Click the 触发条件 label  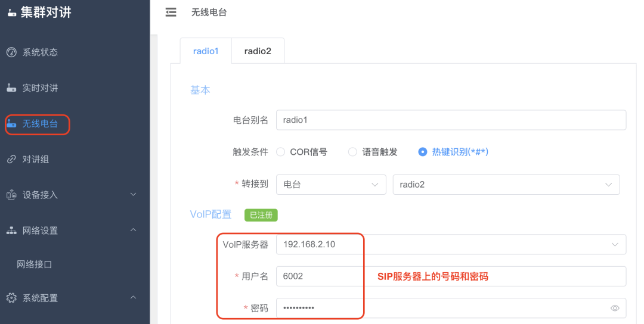pos(250,152)
